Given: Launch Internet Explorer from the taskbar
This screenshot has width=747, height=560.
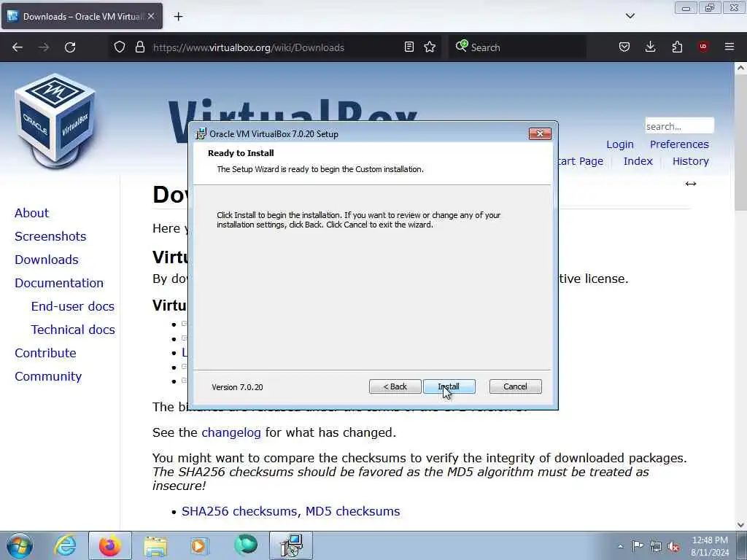Looking at the screenshot, I should pyautogui.click(x=65, y=545).
